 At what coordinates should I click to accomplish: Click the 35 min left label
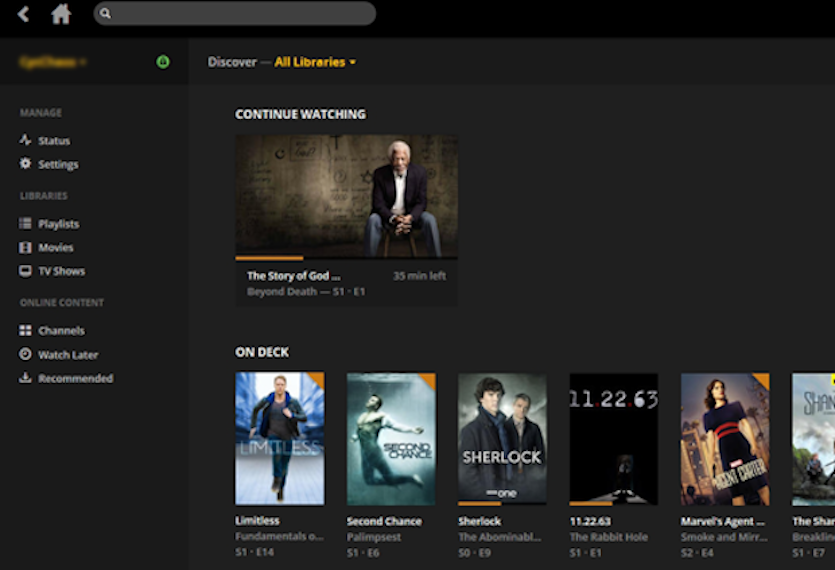420,276
